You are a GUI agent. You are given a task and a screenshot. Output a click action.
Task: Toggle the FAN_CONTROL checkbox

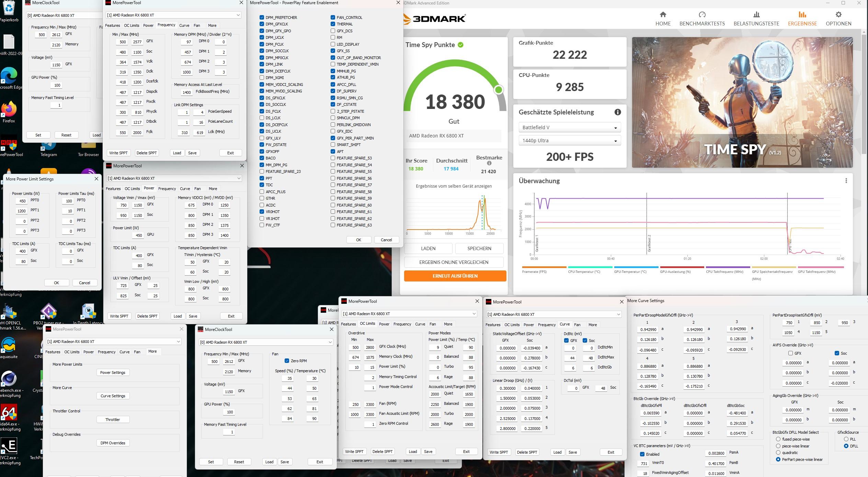pos(333,17)
